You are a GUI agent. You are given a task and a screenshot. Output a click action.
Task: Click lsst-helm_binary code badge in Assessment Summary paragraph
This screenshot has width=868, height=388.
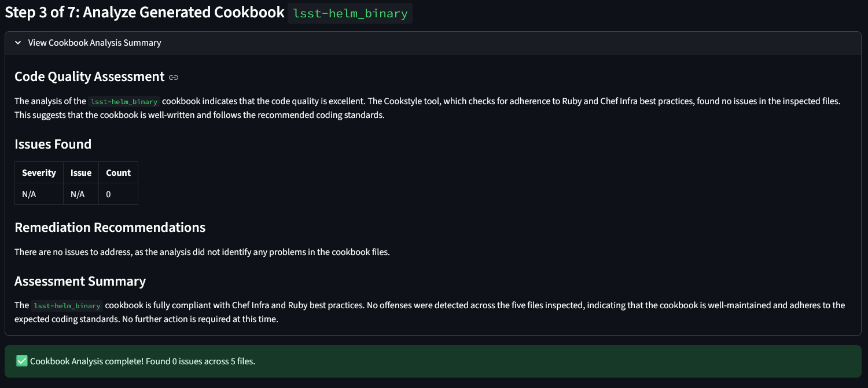coord(67,306)
